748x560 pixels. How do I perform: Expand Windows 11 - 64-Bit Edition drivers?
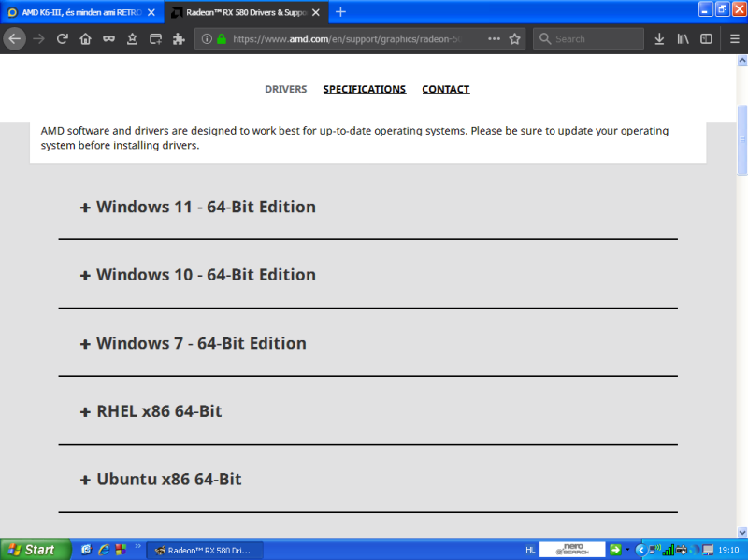[198, 207]
